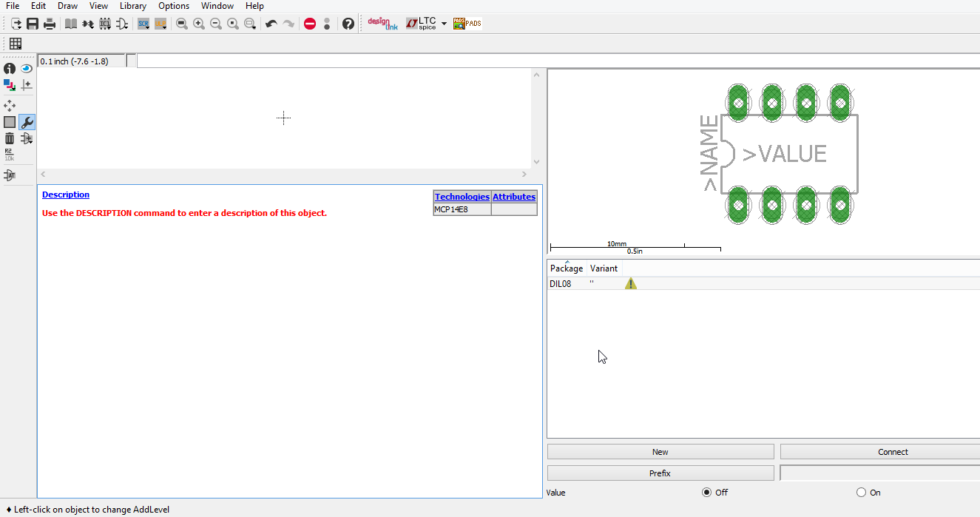This screenshot has width=980, height=517.
Task: Click the Description link
Action: click(x=66, y=195)
